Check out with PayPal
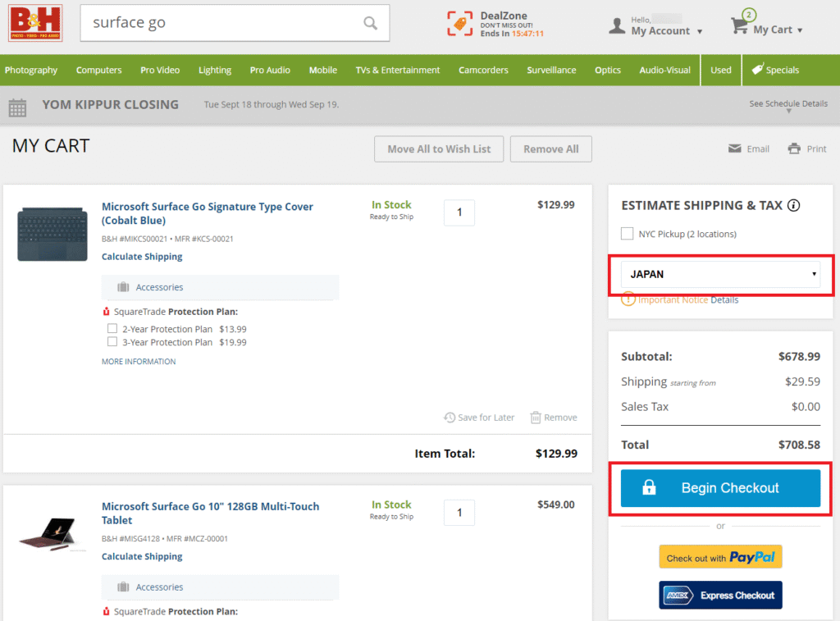Viewport: 840px width, 621px height. [x=720, y=557]
